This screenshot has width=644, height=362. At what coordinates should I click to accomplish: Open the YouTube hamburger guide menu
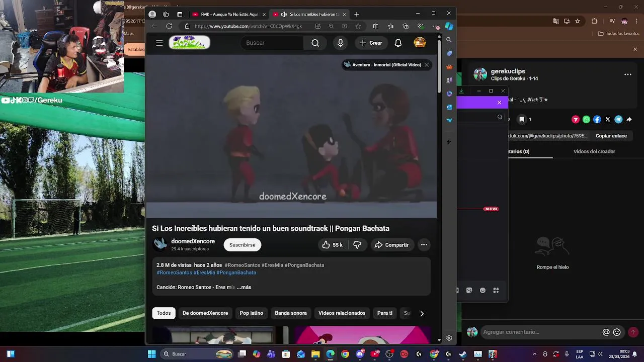pos(159,43)
